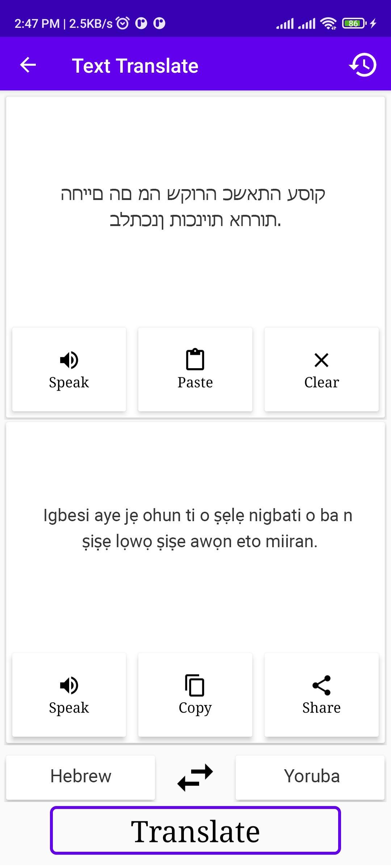
Task: Swap languages with arrows icon
Action: click(195, 777)
